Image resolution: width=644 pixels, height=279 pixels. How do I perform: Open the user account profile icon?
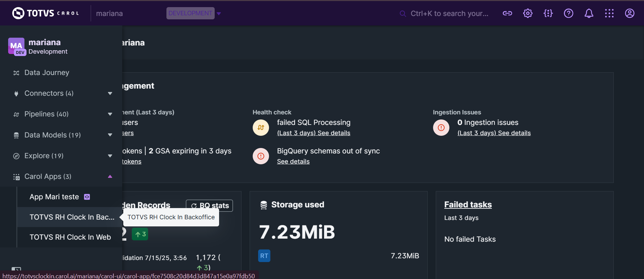click(x=629, y=13)
